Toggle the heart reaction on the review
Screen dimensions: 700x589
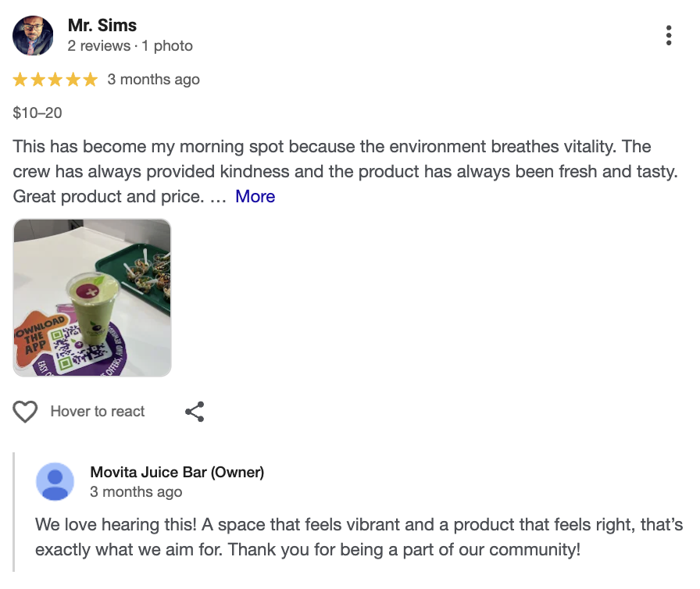click(x=25, y=411)
